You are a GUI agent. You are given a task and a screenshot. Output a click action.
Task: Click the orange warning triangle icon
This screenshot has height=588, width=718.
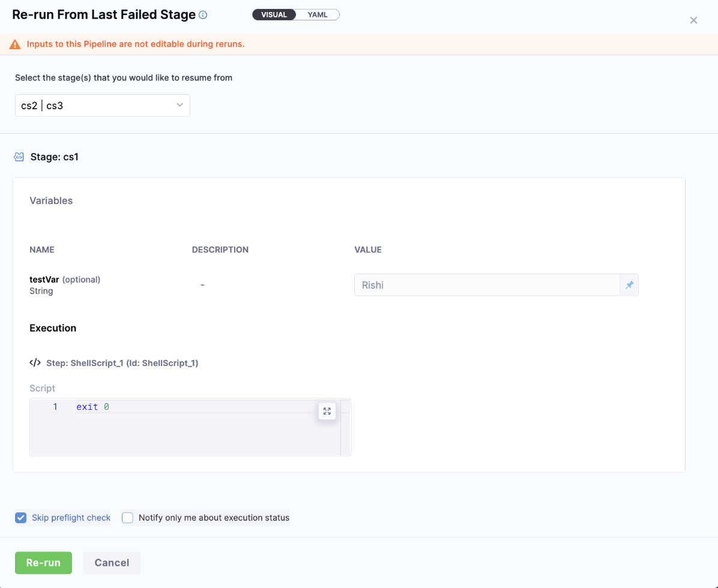pyautogui.click(x=15, y=44)
